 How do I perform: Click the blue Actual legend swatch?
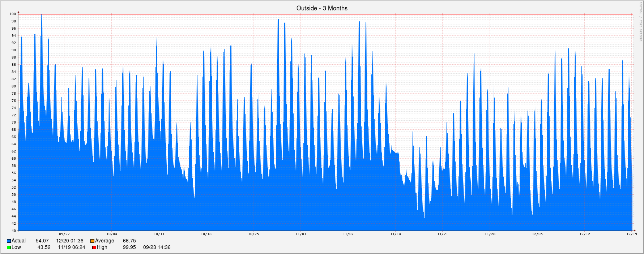tap(9, 241)
